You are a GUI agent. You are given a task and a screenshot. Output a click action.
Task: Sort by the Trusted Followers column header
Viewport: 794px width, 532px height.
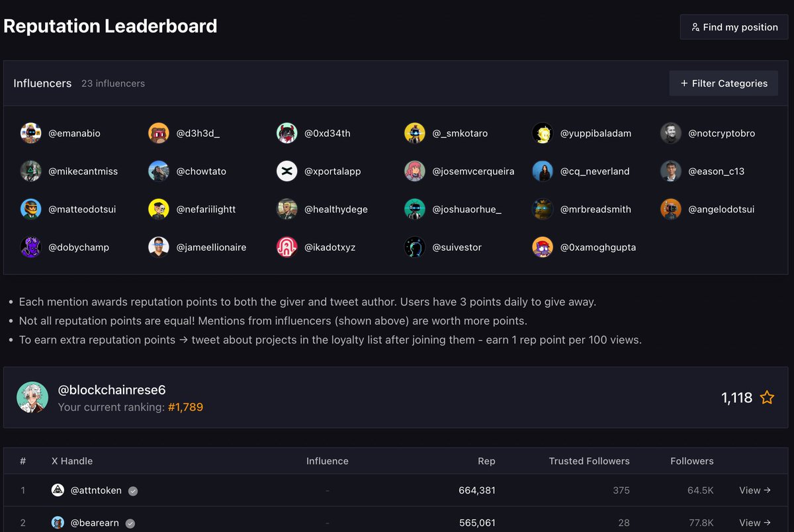pyautogui.click(x=589, y=461)
